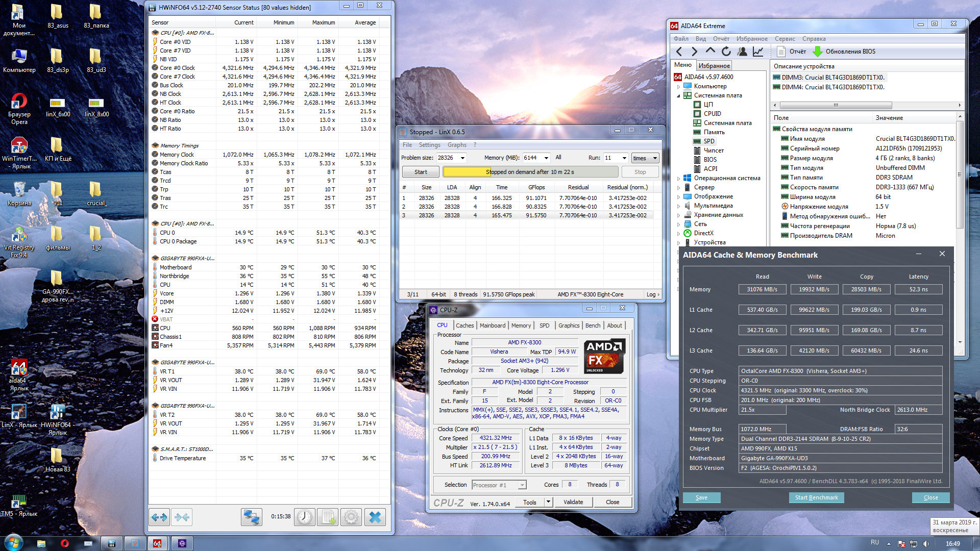The image size is (980, 551).
Task: Click HWiNFO logging sheet with plus icon
Action: [x=328, y=517]
